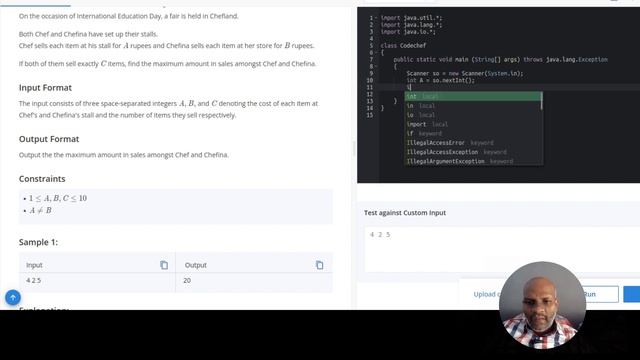
Task: Click the 'import java.io.*;' line
Action: tap(408, 32)
